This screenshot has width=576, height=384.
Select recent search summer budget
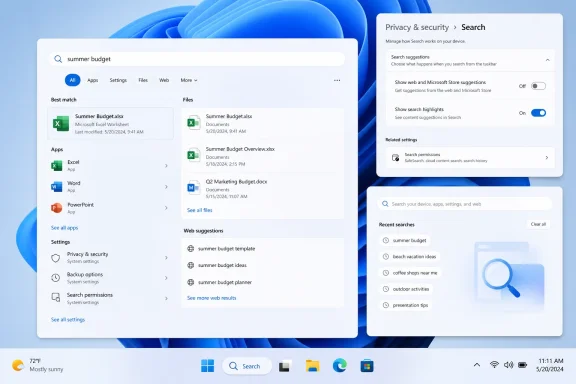click(405, 240)
